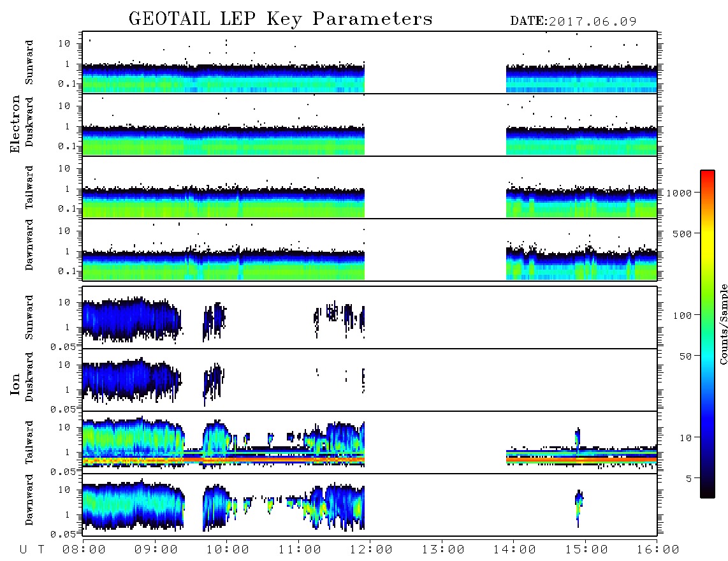728x561 pixels.
Task: Select the Ion "Sunward" panel label
Action: (29, 317)
